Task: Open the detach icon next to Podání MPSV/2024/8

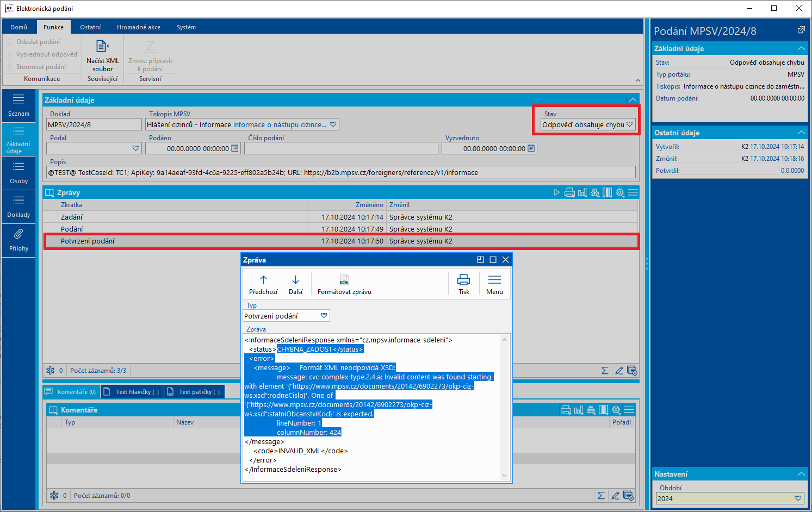Action: click(801, 30)
